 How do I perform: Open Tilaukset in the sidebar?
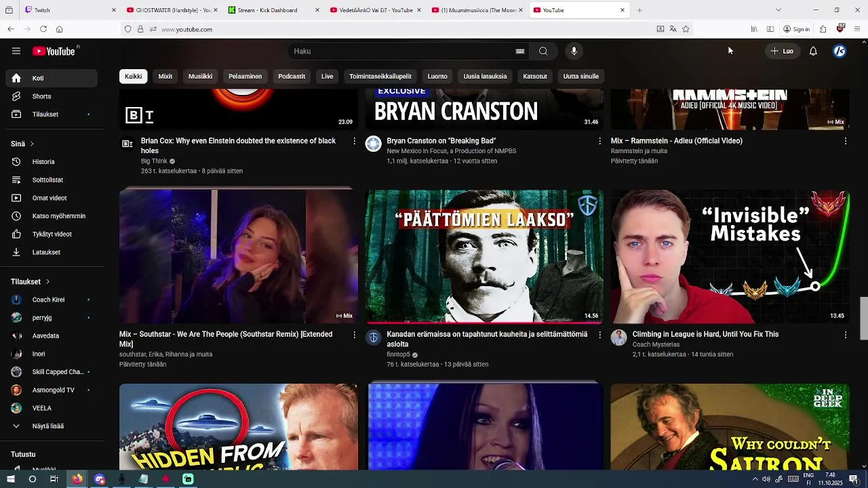(x=52, y=114)
